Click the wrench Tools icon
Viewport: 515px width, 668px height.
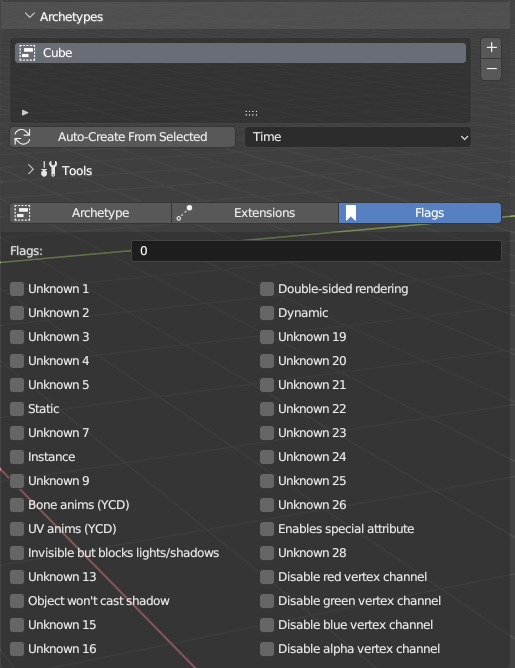click(x=49, y=170)
